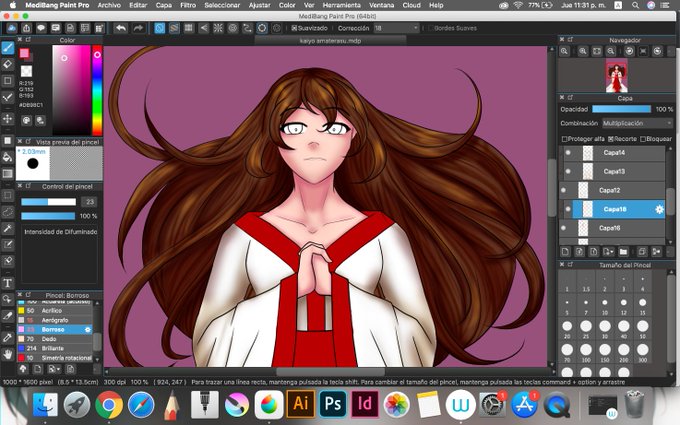The image size is (680, 425).
Task: Click the Redo arrow in toolbar
Action: [138, 28]
